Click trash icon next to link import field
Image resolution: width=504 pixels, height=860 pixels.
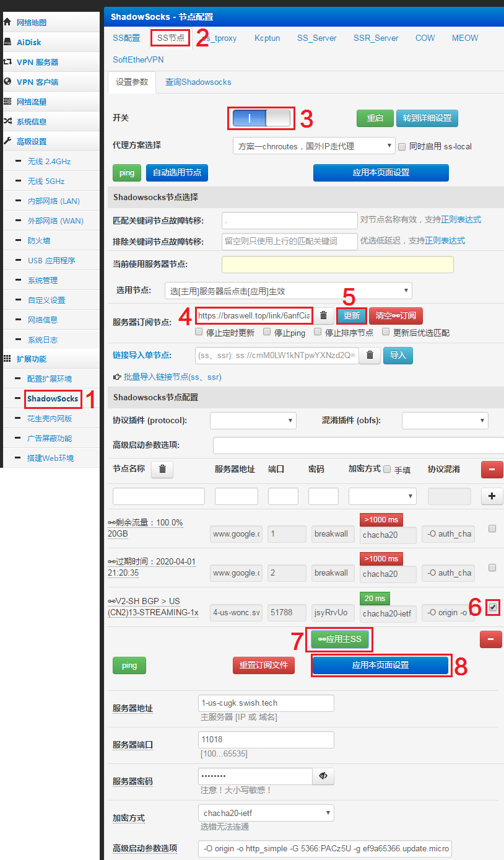[370, 355]
